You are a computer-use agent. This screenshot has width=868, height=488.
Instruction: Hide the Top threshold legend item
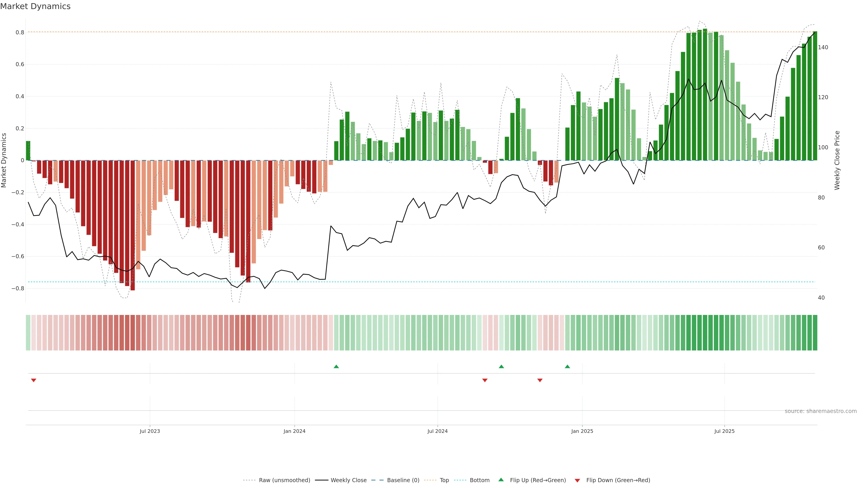click(x=444, y=480)
